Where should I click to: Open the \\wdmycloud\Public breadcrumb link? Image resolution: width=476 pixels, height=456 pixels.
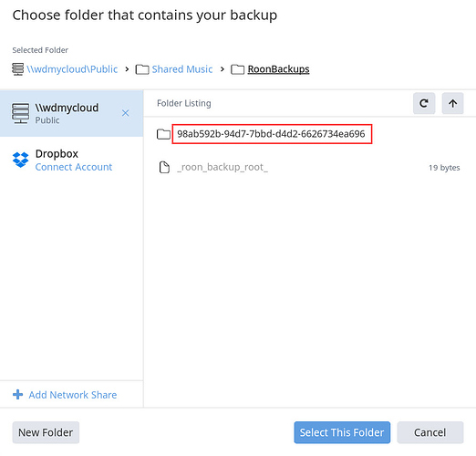click(72, 69)
